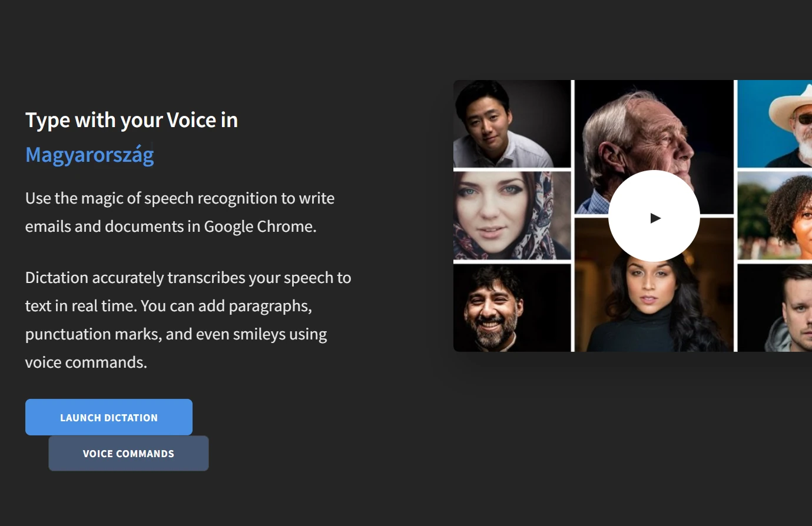812x526 pixels.
Task: Select the curly-haired woman portrait
Action: click(775, 216)
